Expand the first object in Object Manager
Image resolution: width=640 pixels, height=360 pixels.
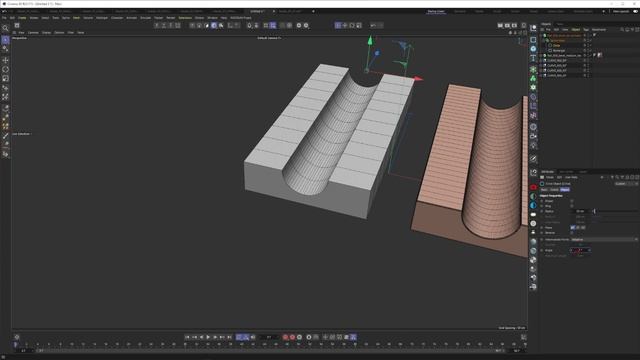(x=541, y=36)
